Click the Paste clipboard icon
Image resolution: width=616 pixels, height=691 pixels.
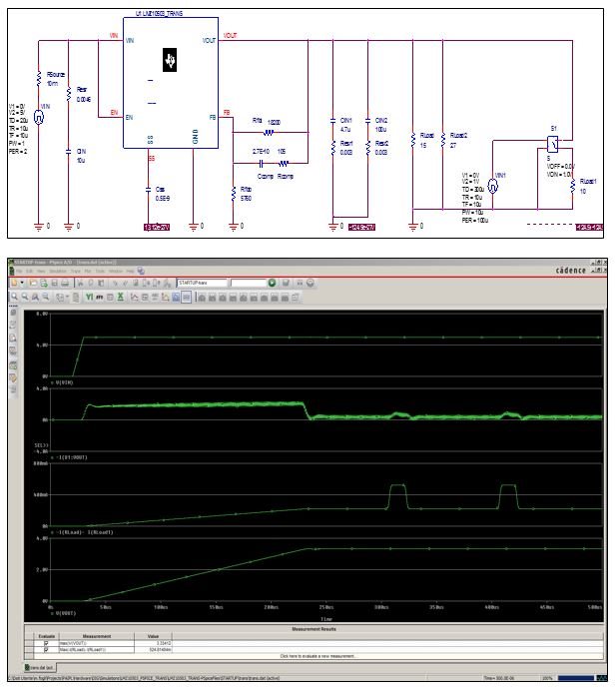(x=101, y=283)
